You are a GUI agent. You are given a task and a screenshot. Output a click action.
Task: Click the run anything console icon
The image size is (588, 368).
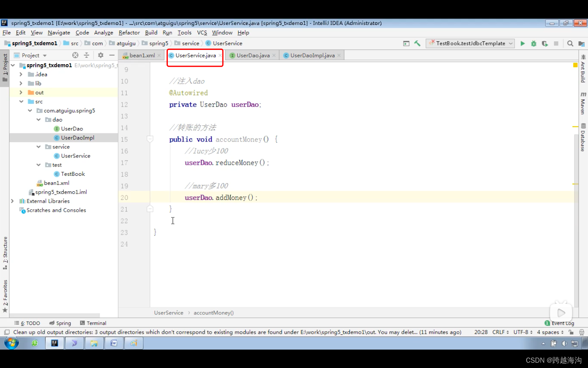(406, 43)
